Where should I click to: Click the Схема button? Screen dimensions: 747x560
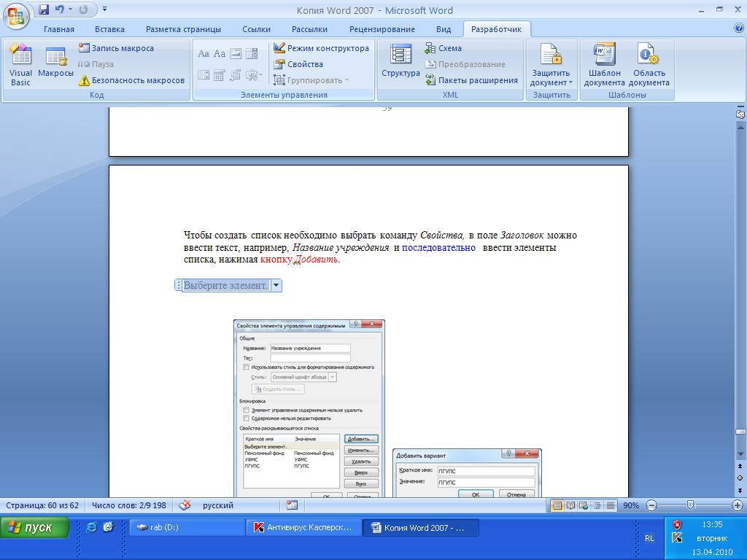[x=444, y=48]
